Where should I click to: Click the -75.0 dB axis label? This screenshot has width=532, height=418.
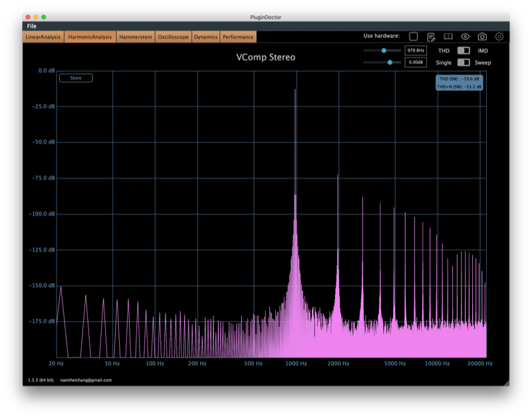pos(43,178)
